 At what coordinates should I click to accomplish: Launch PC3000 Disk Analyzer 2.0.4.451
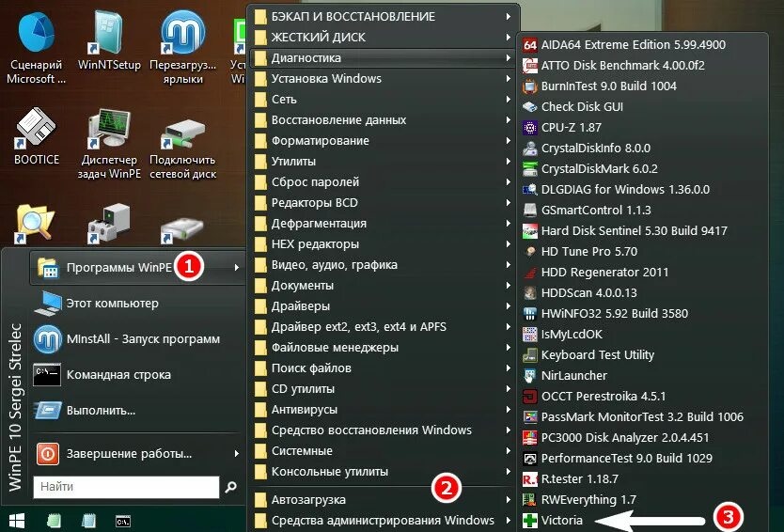point(643,437)
